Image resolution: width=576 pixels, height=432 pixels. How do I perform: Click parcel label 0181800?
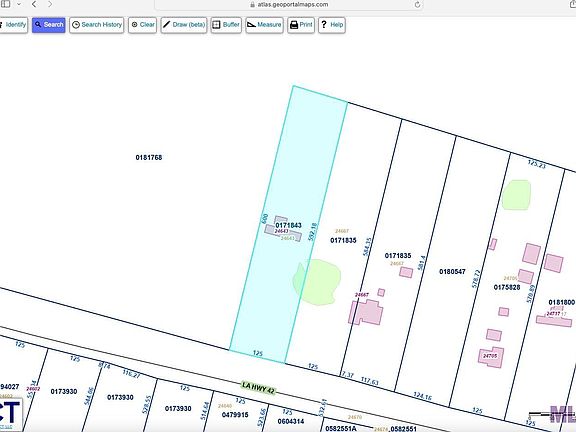point(562,302)
